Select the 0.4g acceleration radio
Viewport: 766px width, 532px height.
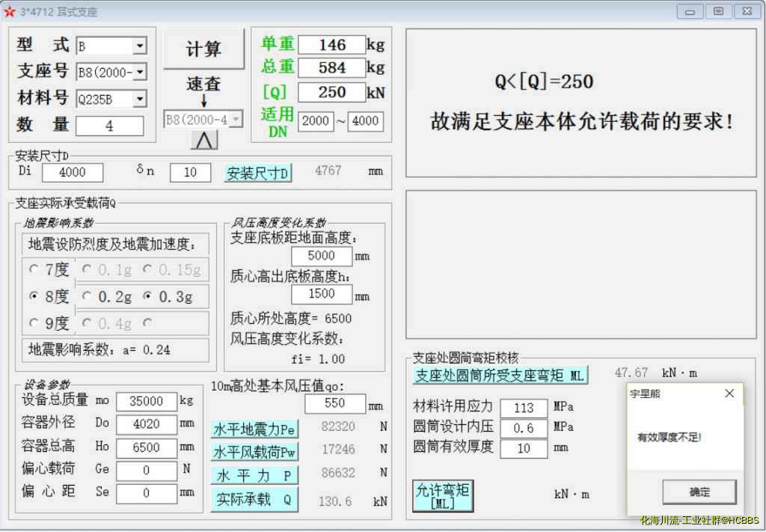pos(88,323)
